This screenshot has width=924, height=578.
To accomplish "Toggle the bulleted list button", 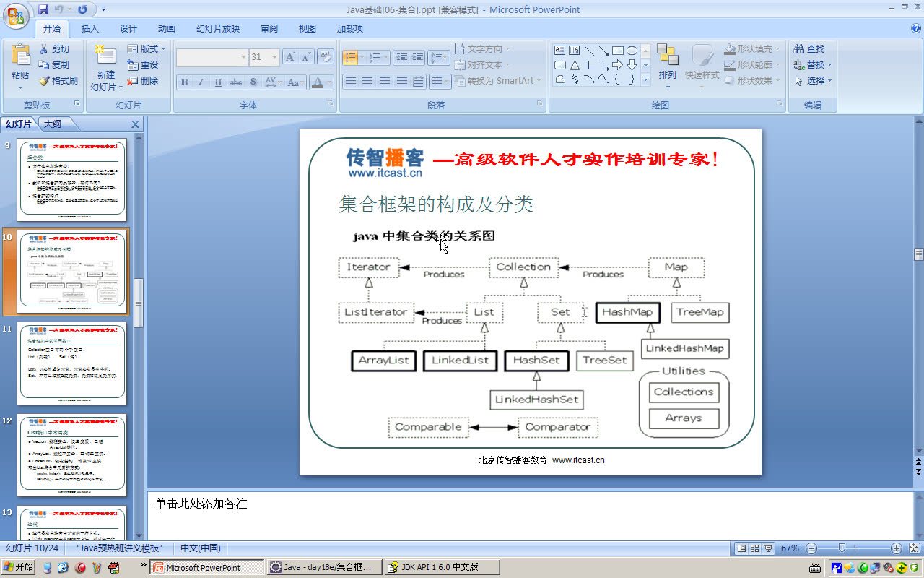I will pos(350,57).
